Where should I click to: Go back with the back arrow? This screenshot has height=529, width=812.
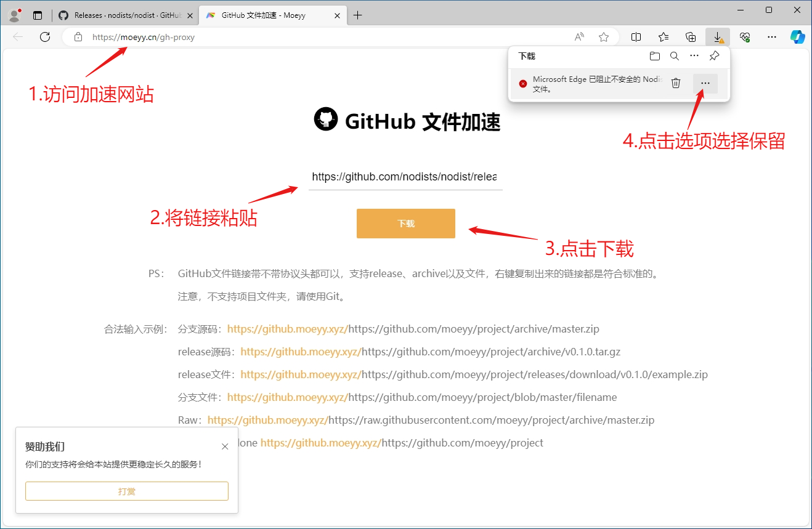pos(18,37)
